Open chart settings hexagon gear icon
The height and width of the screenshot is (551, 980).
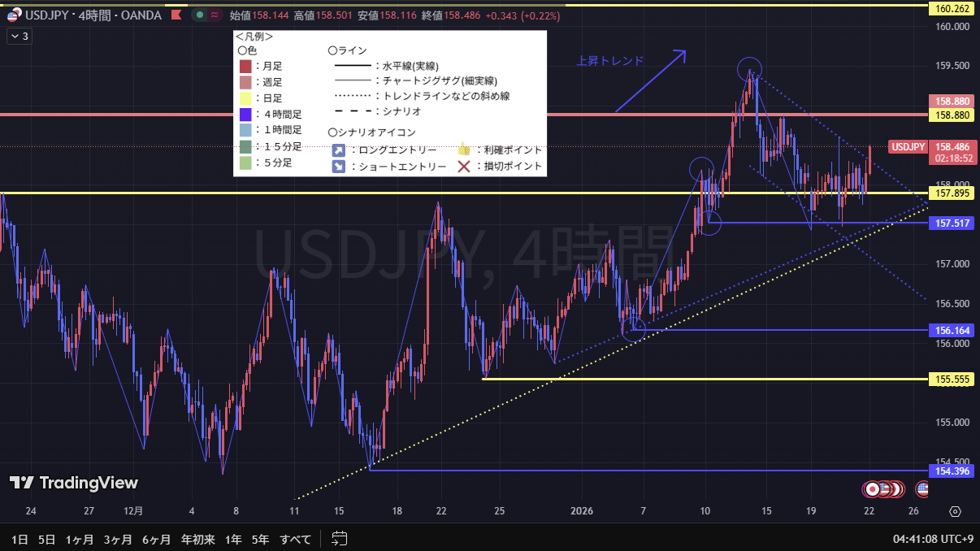click(x=955, y=511)
